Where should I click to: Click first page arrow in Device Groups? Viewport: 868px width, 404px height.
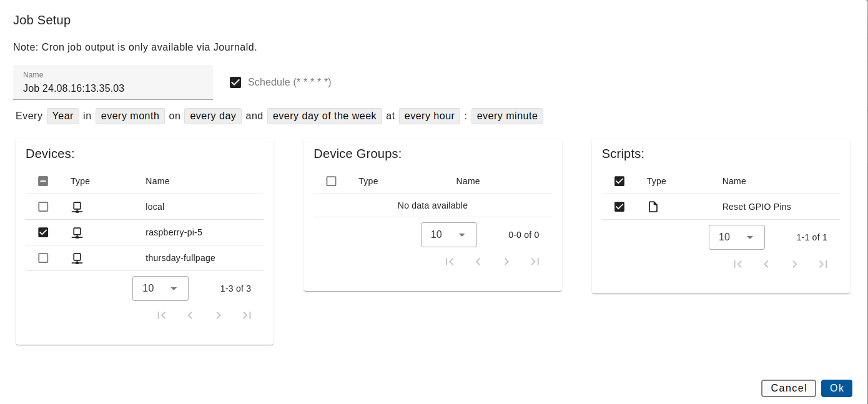click(450, 262)
